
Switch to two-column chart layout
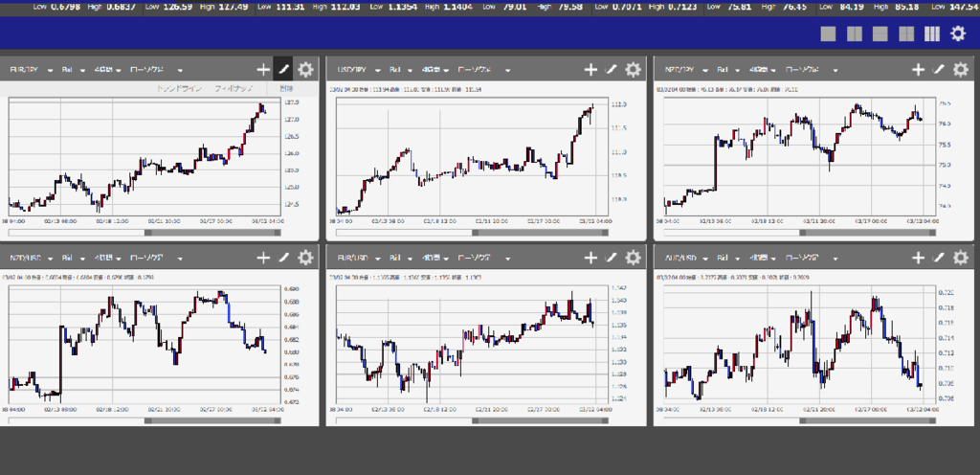click(855, 34)
